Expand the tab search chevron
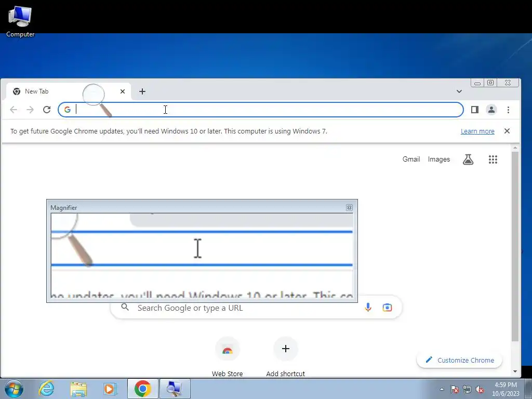The width and height of the screenshot is (532, 399). pyautogui.click(x=459, y=91)
